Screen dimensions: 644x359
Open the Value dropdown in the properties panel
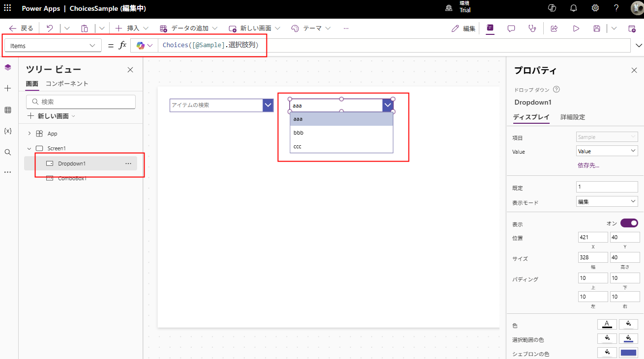tap(607, 151)
